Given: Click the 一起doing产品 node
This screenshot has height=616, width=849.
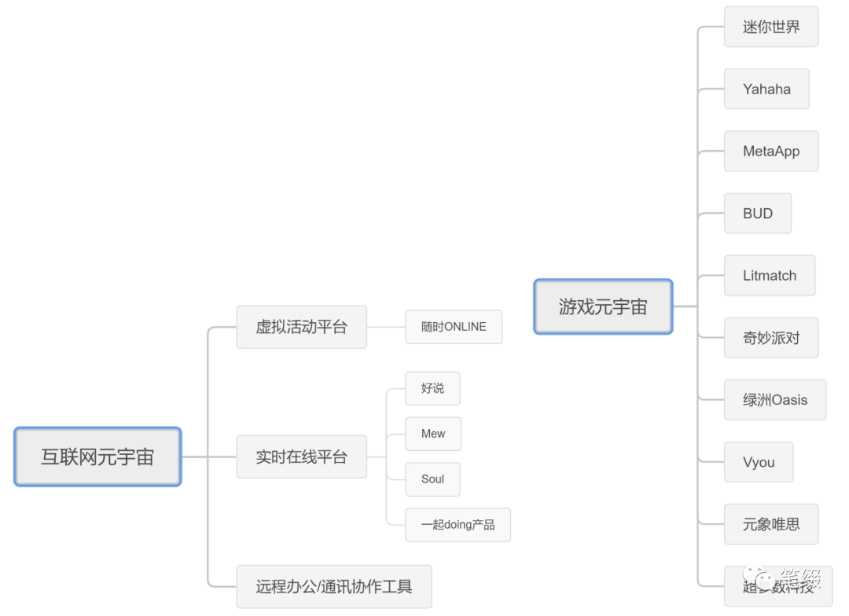Looking at the screenshot, I should pos(458,525).
